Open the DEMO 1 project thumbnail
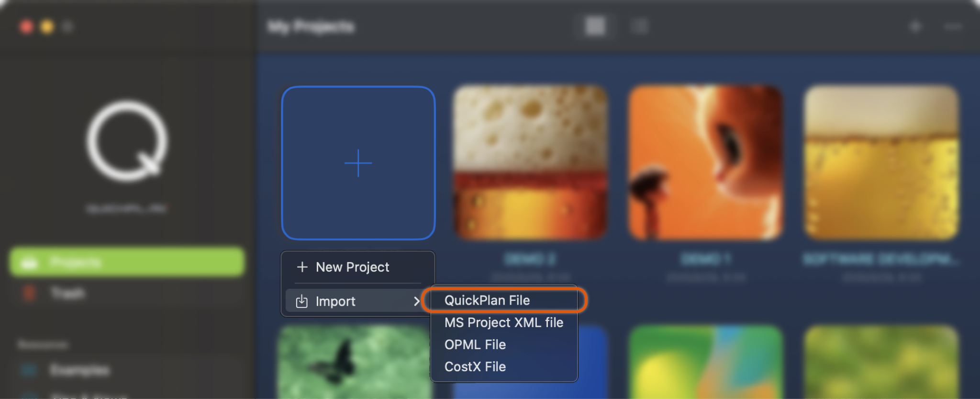980x399 pixels. click(705, 163)
